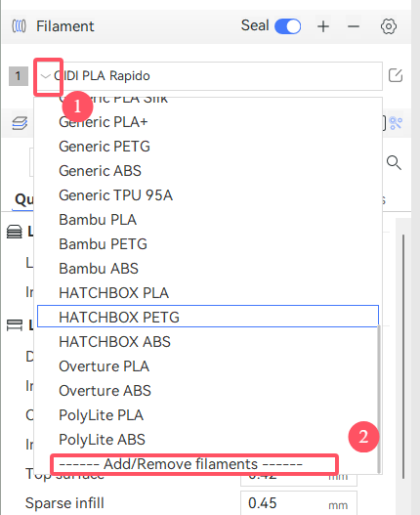
Task: Click the Sparse infill width field
Action: tap(299, 503)
